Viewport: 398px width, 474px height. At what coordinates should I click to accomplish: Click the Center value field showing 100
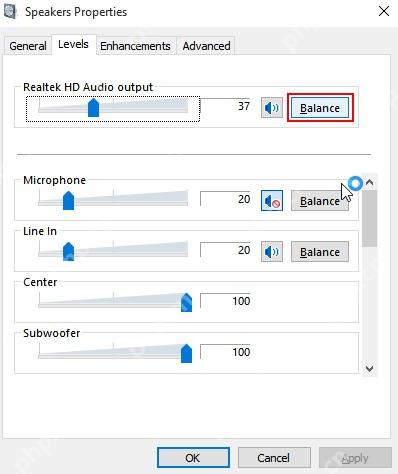tap(225, 301)
